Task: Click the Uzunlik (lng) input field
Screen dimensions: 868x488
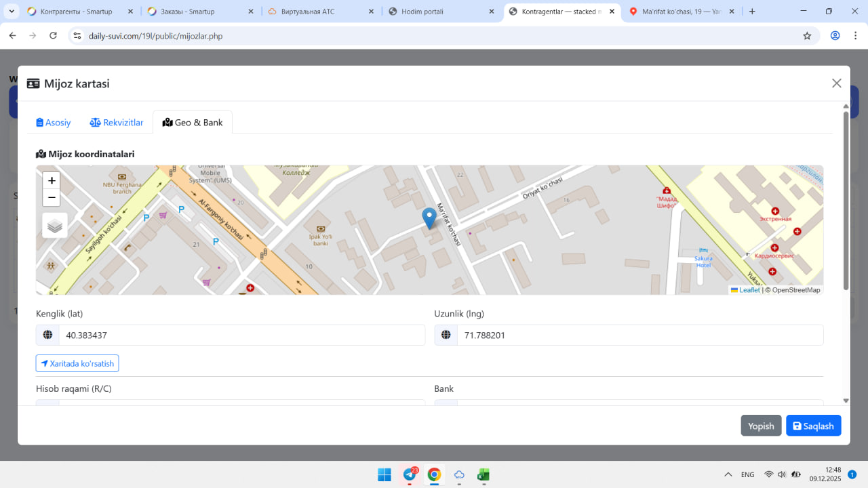Action: click(x=639, y=335)
